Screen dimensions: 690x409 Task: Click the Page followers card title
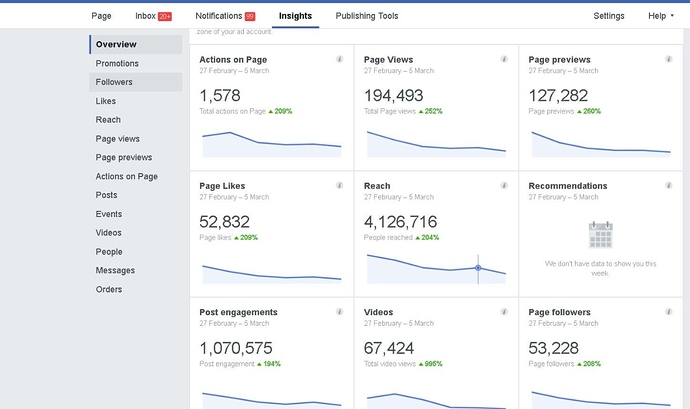pos(559,312)
